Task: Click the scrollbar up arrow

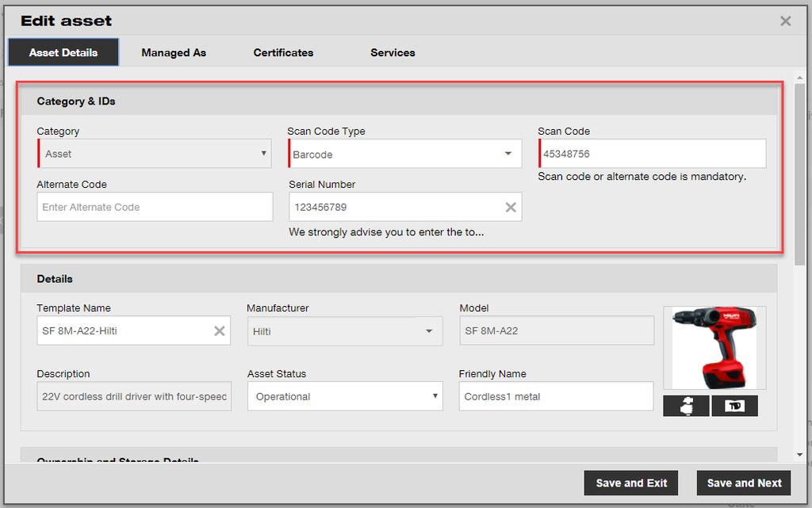Action: pos(799,78)
